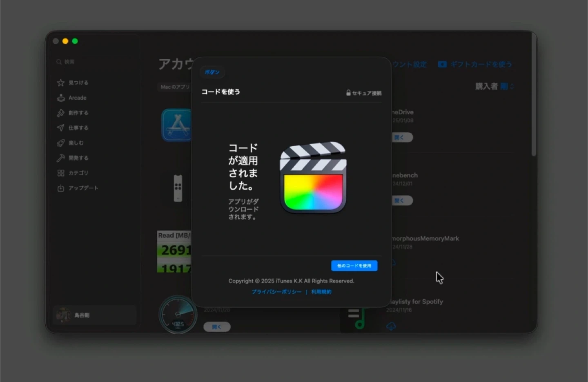The width and height of the screenshot is (588, 382).
Task: Click the Final Cut Pro clapperboard icon
Action: (x=313, y=178)
